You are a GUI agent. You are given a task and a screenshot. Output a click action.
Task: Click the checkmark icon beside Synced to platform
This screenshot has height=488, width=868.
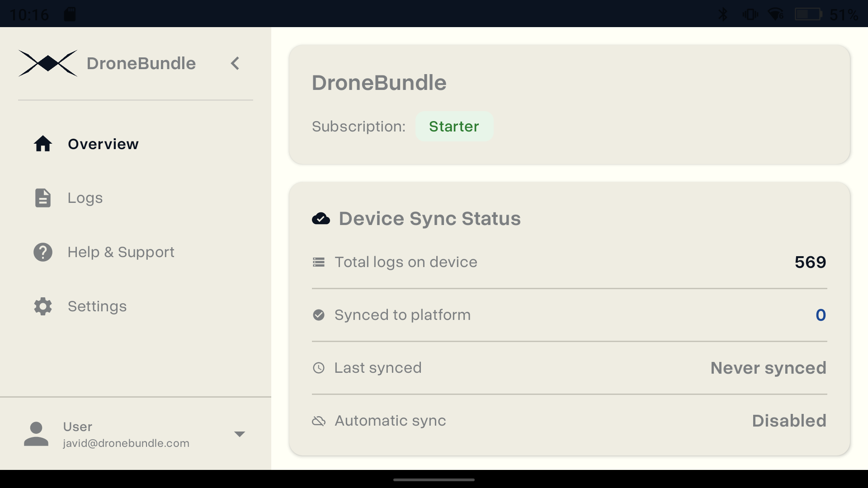pyautogui.click(x=319, y=315)
